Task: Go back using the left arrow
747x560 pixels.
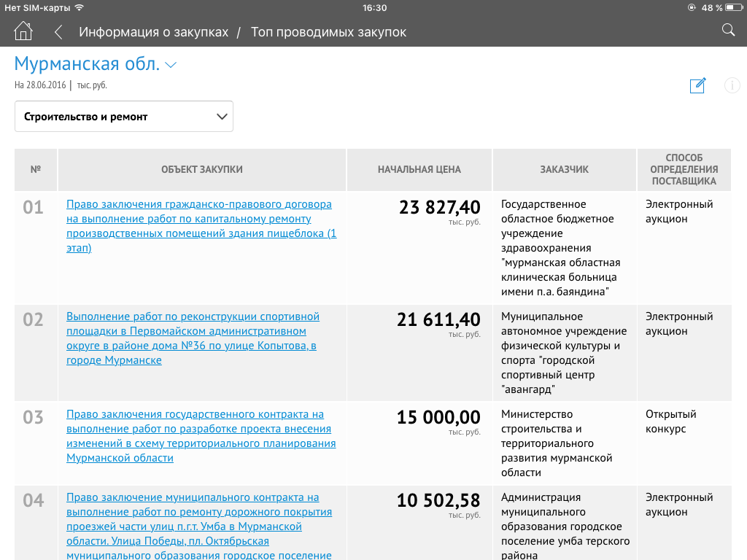Action: (x=58, y=32)
